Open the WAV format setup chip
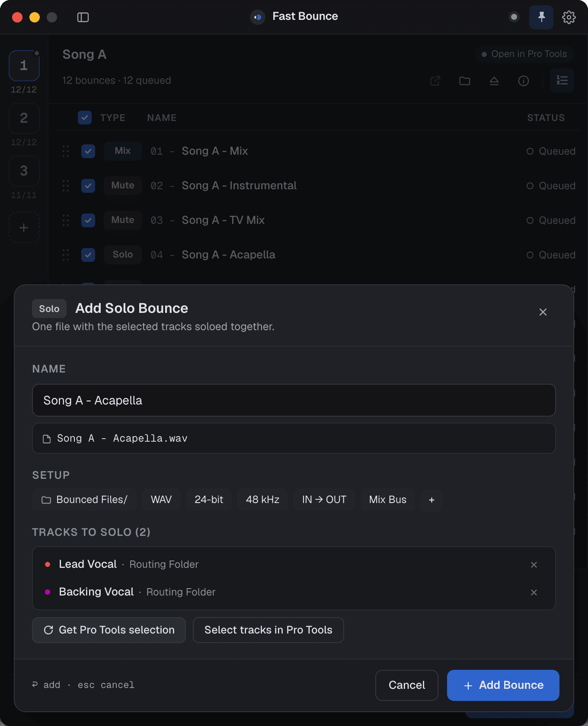The width and height of the screenshot is (588, 726). pyautogui.click(x=161, y=500)
